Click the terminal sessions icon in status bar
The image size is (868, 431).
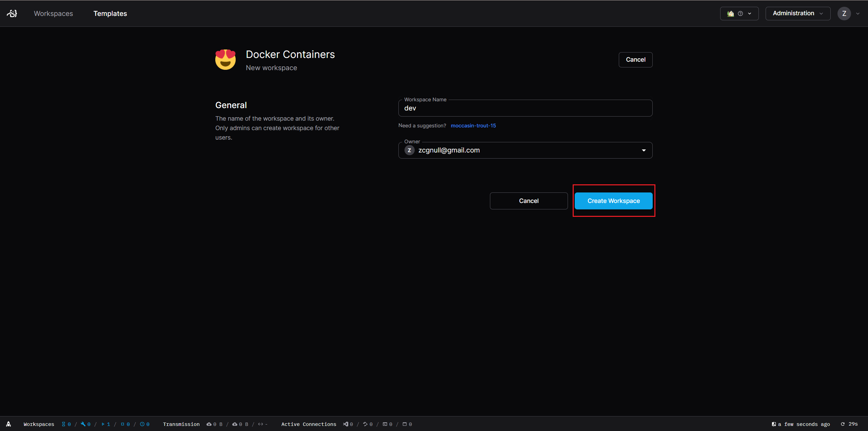click(x=385, y=424)
